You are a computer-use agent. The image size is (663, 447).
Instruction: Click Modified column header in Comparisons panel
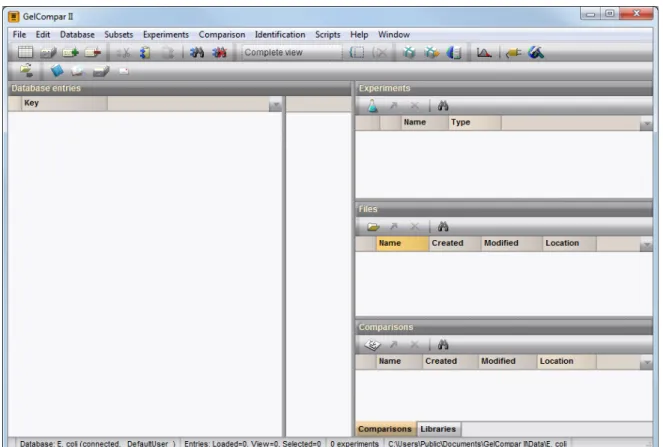pos(507,361)
